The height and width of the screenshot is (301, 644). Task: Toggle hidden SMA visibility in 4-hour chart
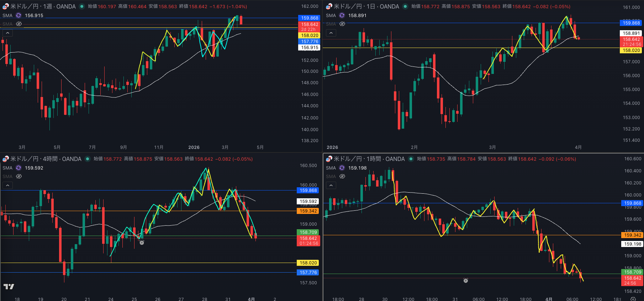pos(19,176)
